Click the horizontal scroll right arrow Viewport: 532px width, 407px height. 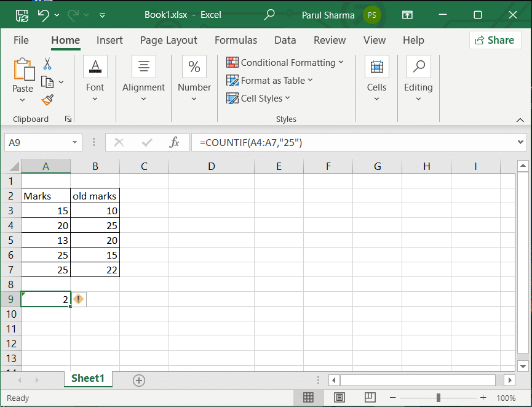[510, 380]
